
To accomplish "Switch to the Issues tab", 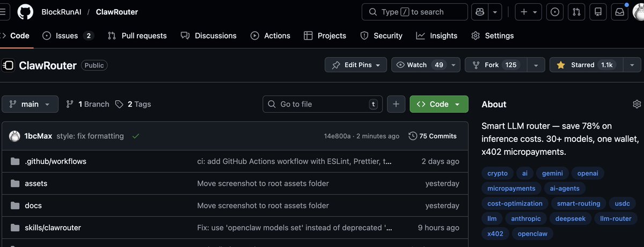I will [x=68, y=35].
